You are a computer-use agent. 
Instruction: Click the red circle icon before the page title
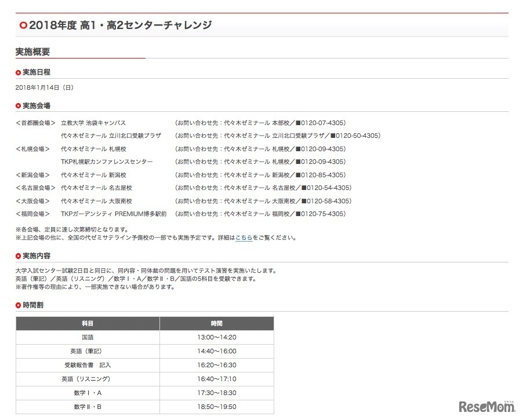pyautogui.click(x=23, y=25)
